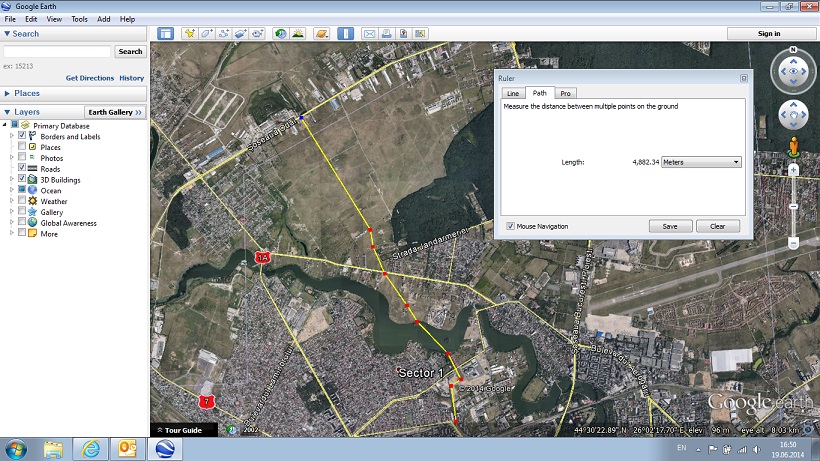Open Windows Explorer folder in taskbar
The width and height of the screenshot is (820, 461).
[x=53, y=449]
